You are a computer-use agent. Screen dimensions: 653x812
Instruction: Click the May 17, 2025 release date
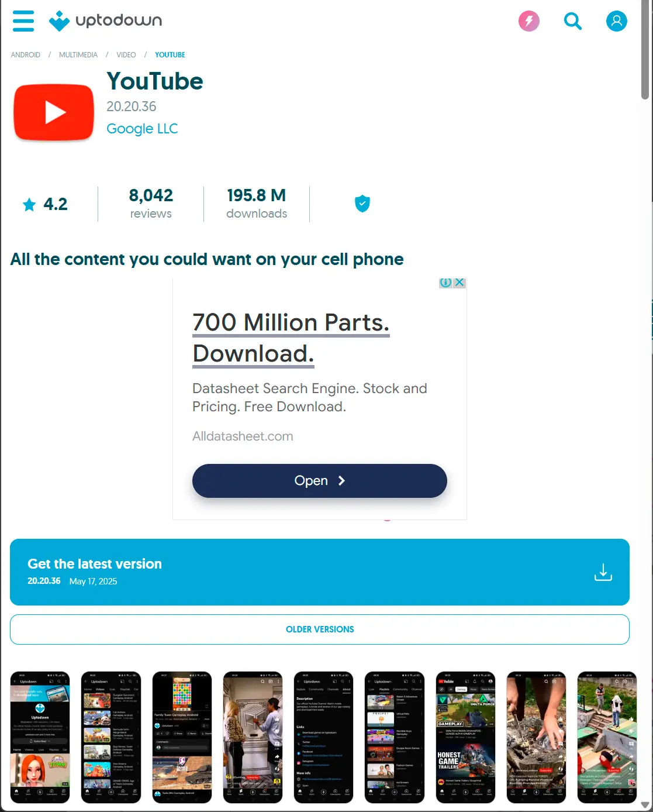click(93, 582)
